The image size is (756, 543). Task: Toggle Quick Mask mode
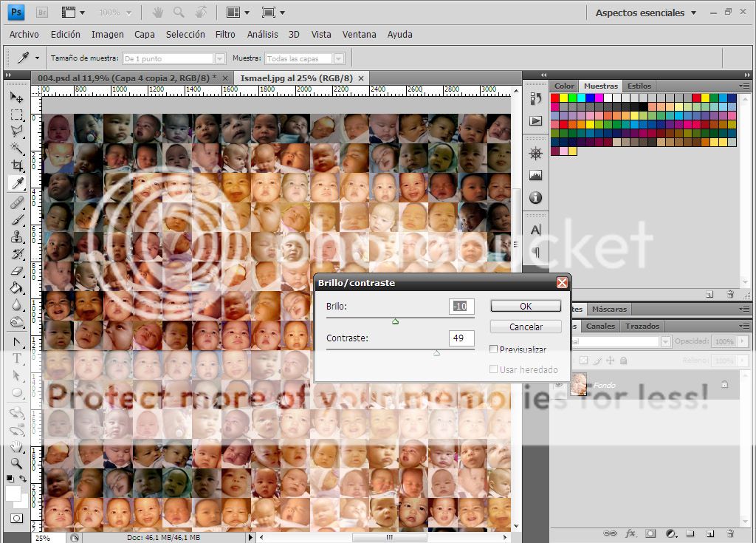coord(17,519)
